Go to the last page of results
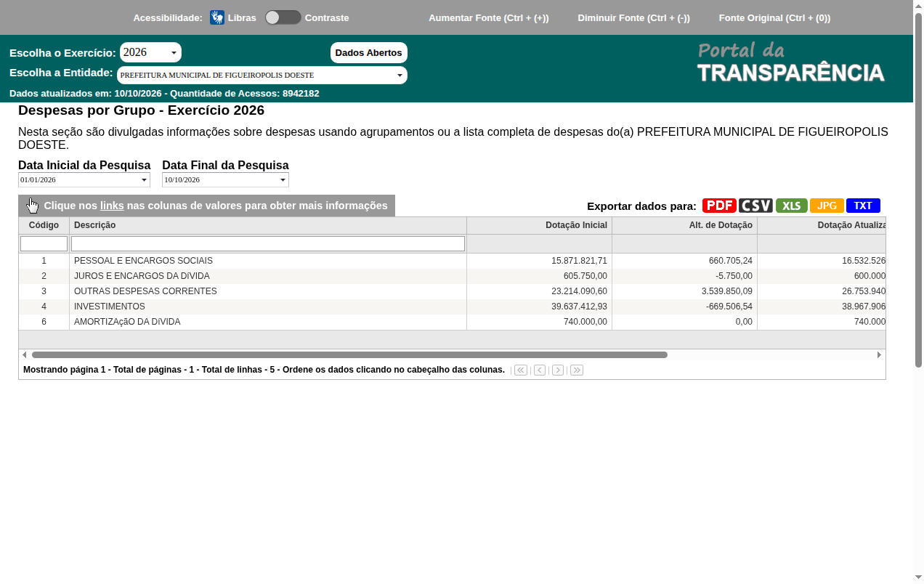Screen dimensions: 924x584 pos(577,370)
